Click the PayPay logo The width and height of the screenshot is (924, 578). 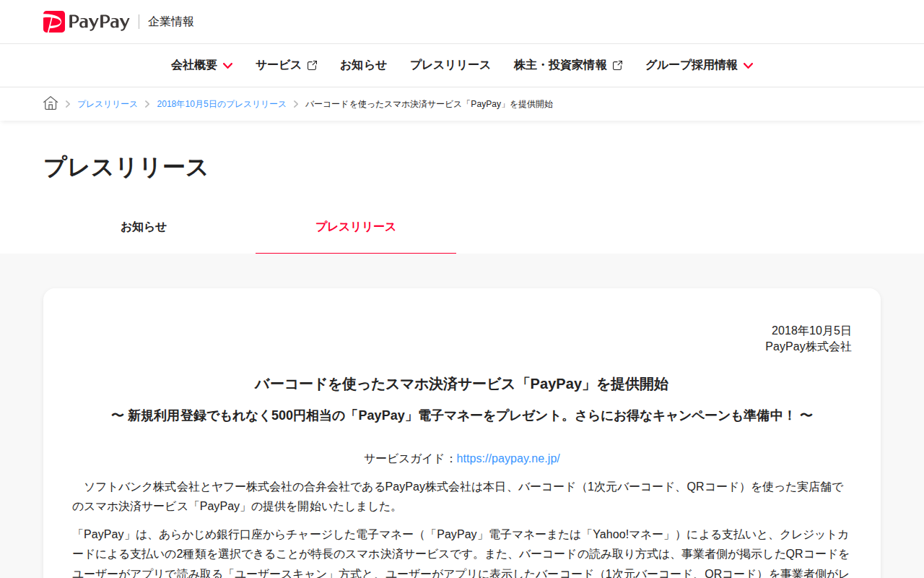click(x=86, y=22)
